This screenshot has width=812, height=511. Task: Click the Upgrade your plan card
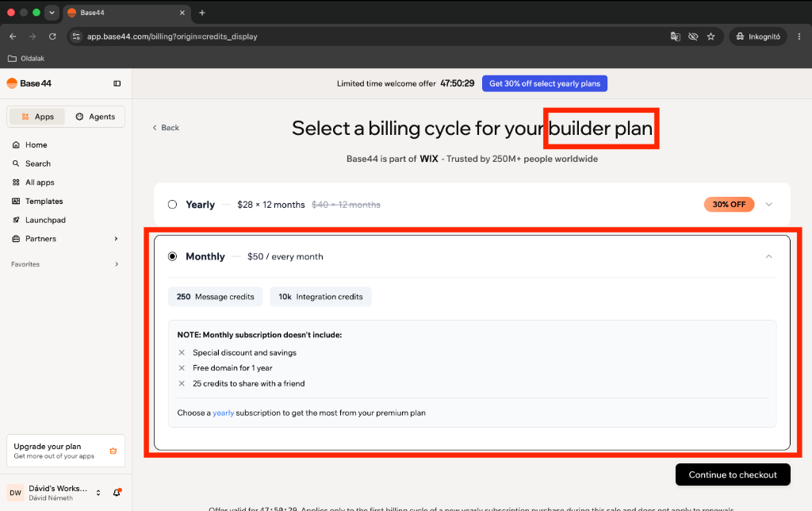(66, 451)
